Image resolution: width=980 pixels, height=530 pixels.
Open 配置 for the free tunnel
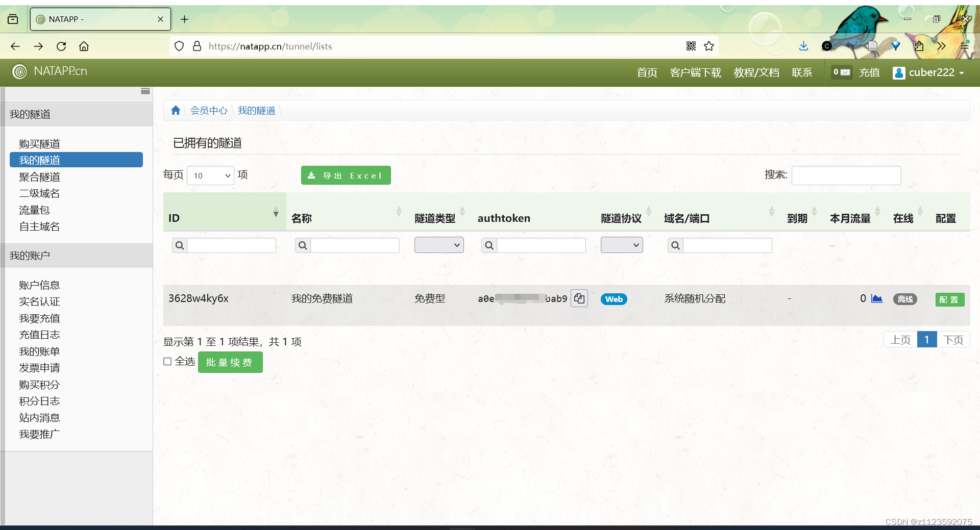pyautogui.click(x=949, y=299)
